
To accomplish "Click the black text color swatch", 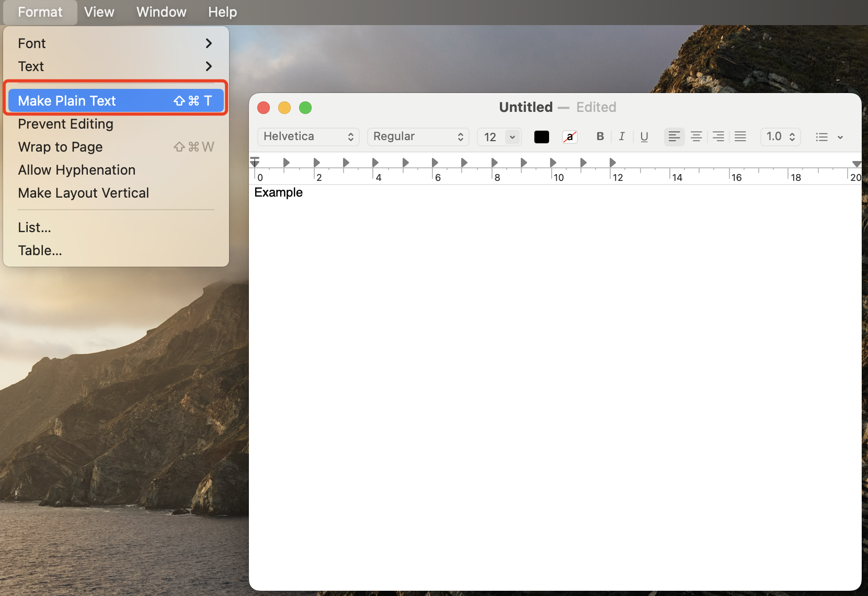I will (x=542, y=137).
